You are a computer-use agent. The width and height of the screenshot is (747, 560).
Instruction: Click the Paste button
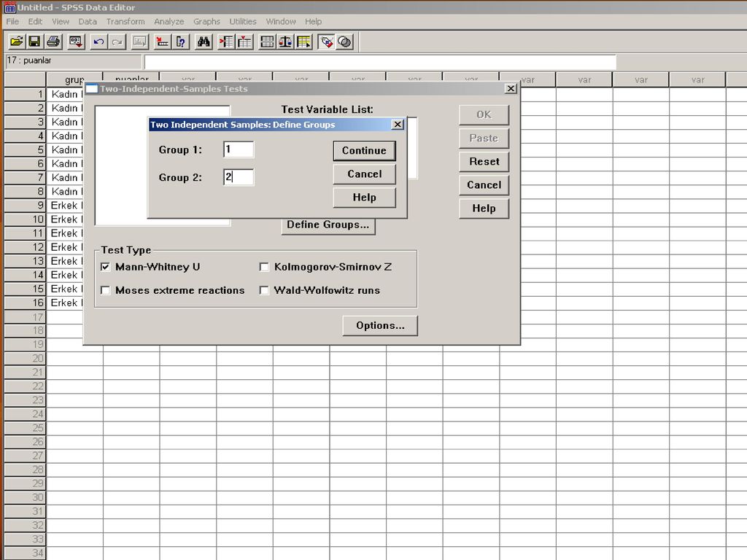[484, 138]
